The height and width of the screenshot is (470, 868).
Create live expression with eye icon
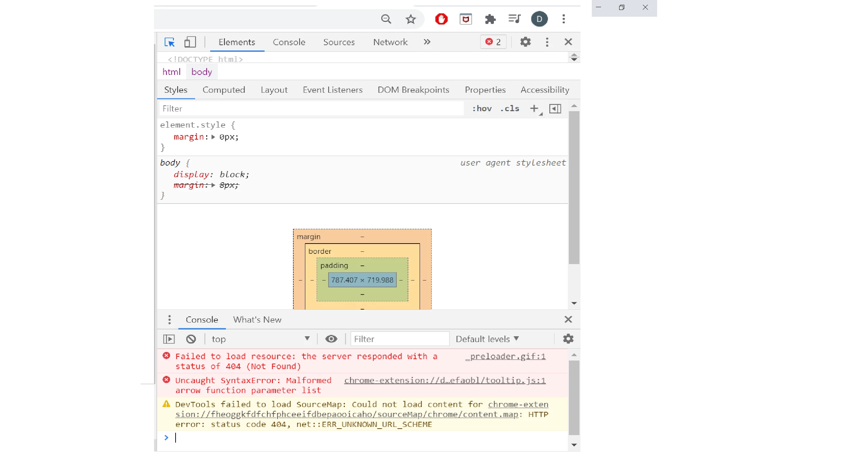331,339
